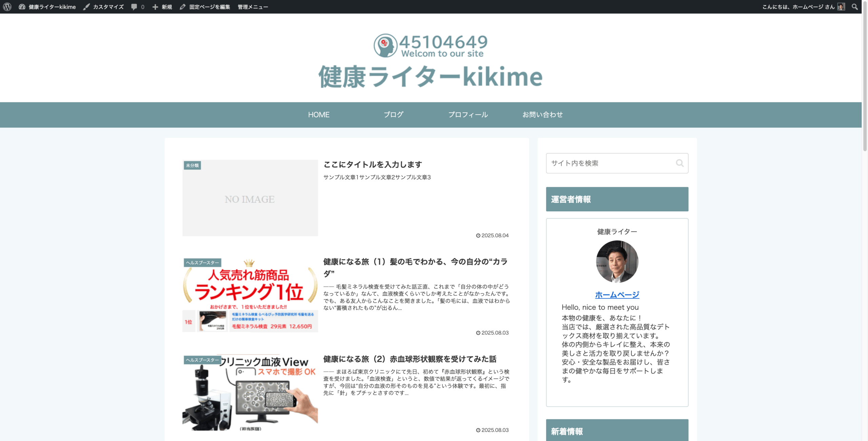Click the user avatar in the admin bar

tap(841, 7)
